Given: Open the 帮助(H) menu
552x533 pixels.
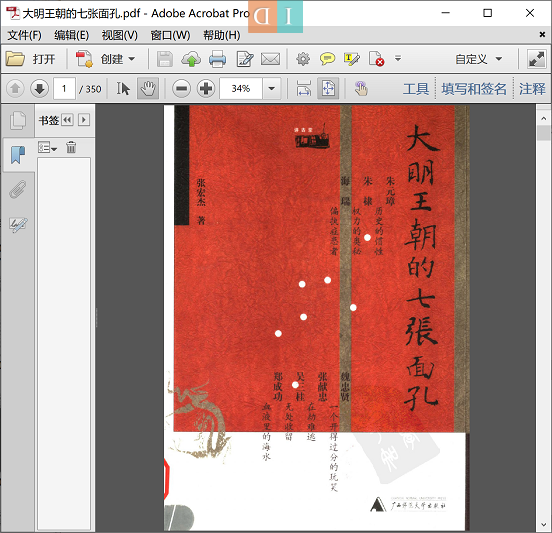Looking at the screenshot, I should pyautogui.click(x=222, y=35).
